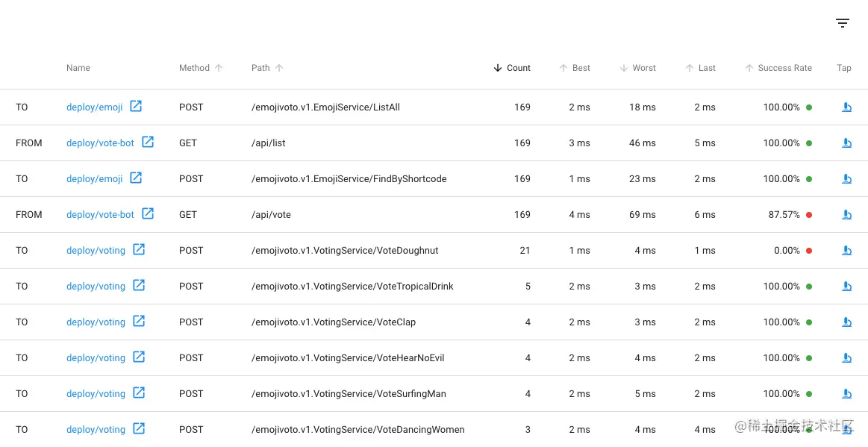
Task: Select the VotingService/VoteHearNoEvil path text
Action: tap(348, 358)
